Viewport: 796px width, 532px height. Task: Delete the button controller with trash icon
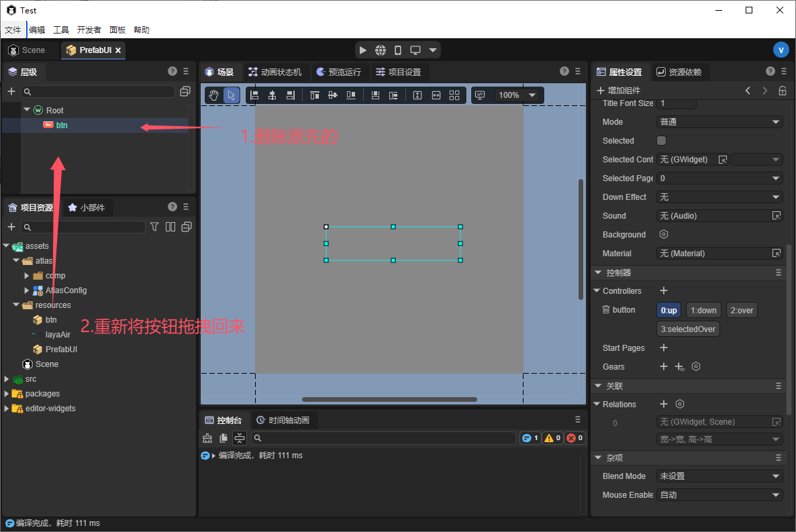pyautogui.click(x=606, y=310)
